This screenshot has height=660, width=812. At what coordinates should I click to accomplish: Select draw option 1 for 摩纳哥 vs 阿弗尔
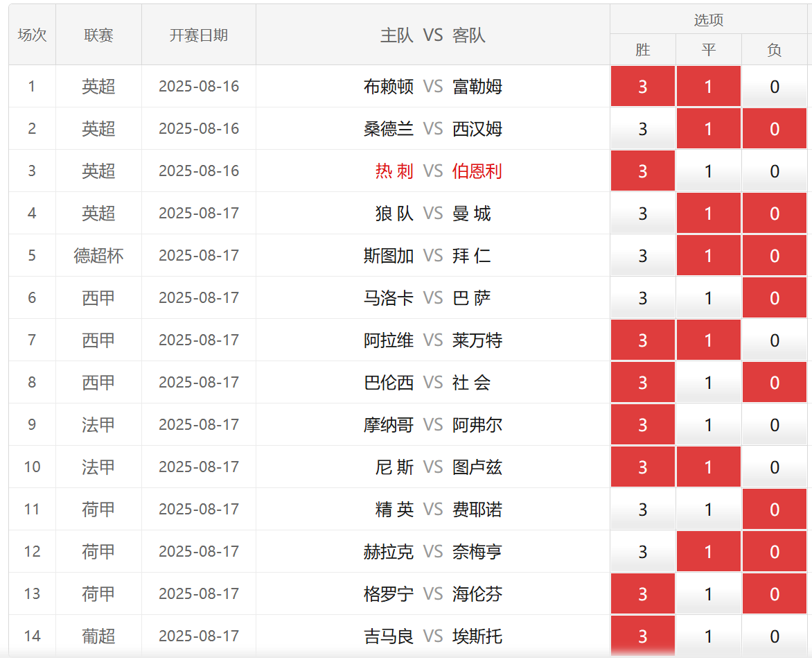[x=709, y=424]
